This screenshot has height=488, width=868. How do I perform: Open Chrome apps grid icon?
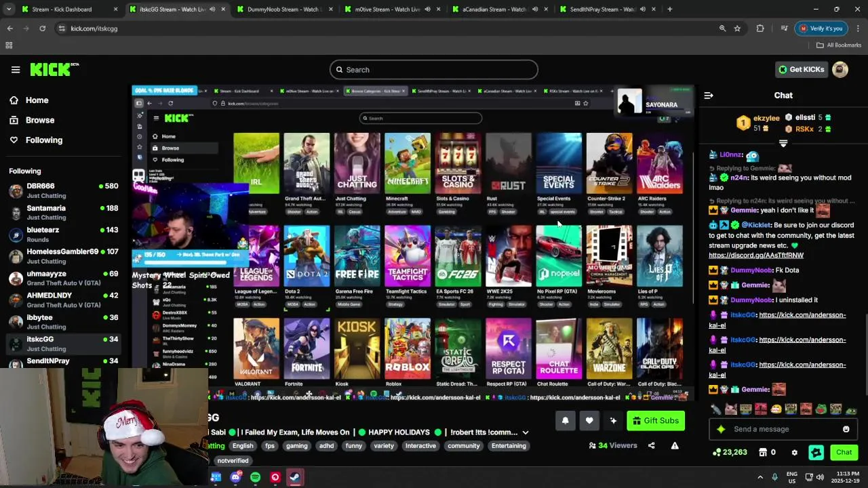pos(9,45)
